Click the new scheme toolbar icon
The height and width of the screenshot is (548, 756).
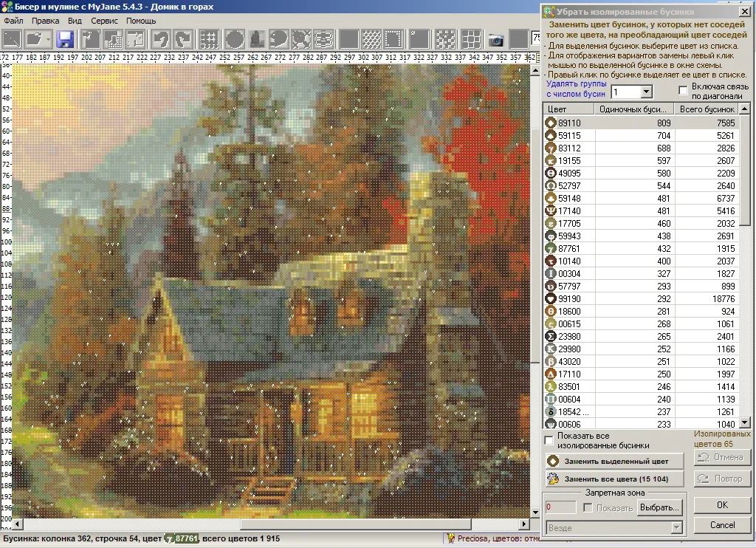click(12, 39)
